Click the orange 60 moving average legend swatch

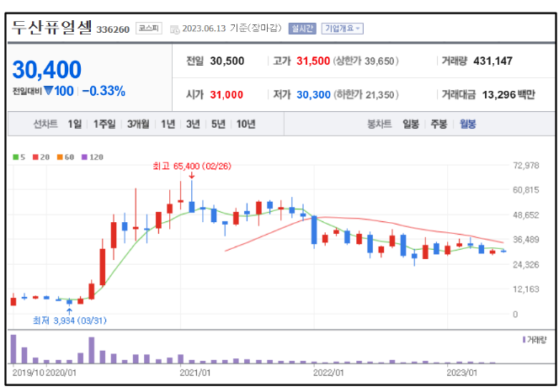tap(60, 157)
